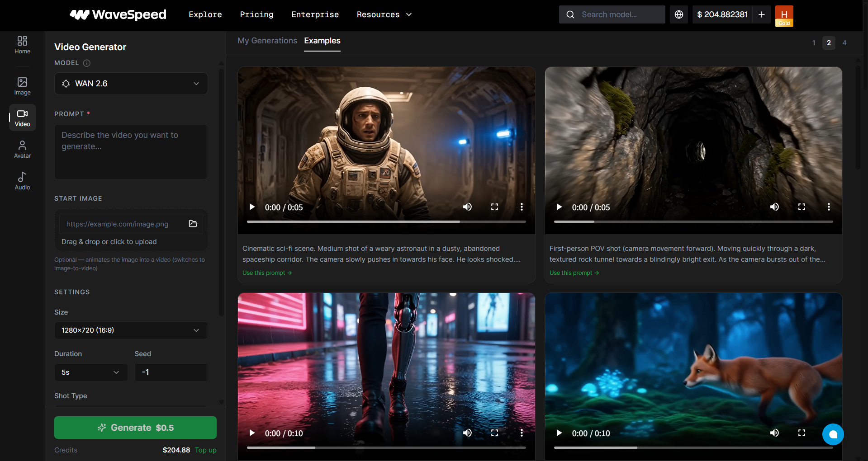
Task: Use the astronaut scene prompt via its link
Action: tap(267, 273)
